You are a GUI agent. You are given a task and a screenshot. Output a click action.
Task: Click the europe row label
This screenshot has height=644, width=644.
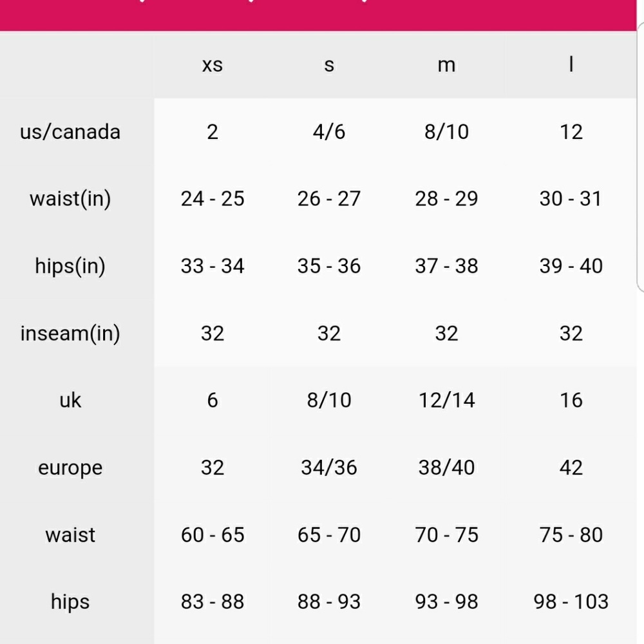tap(70, 468)
